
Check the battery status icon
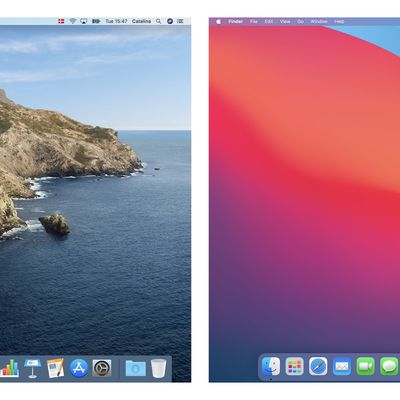click(96, 21)
